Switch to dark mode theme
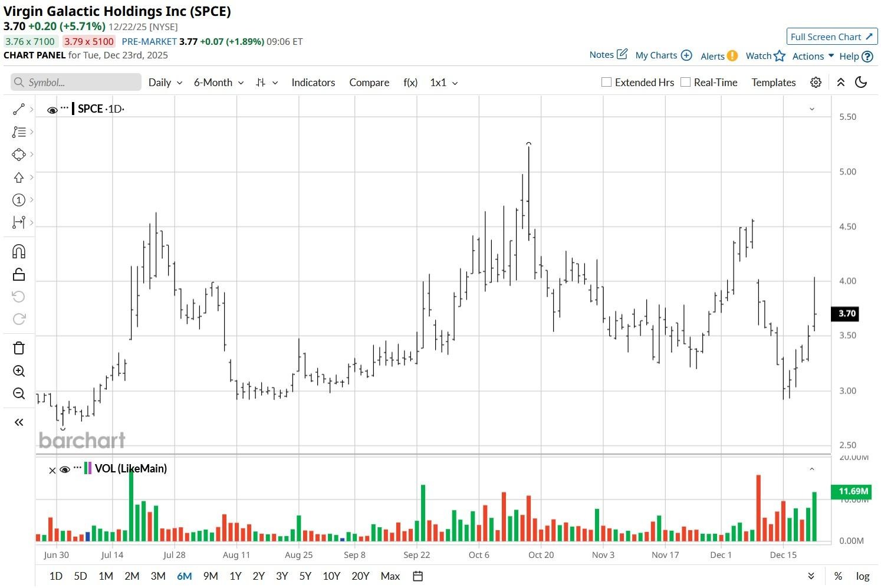The width and height of the screenshot is (881, 588). pyautogui.click(x=861, y=83)
